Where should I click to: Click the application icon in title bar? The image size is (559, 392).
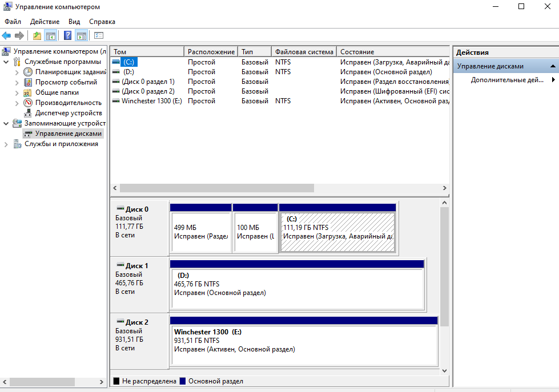click(x=7, y=6)
